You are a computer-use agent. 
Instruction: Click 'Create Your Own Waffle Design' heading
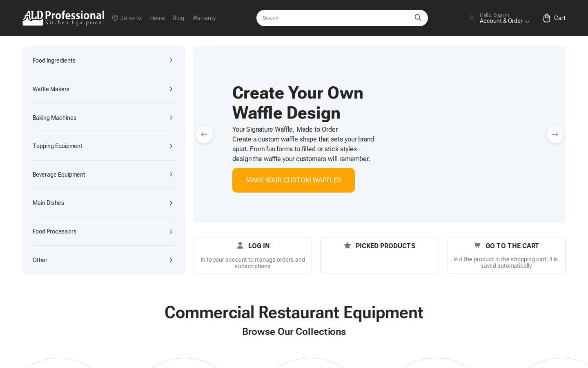[298, 103]
